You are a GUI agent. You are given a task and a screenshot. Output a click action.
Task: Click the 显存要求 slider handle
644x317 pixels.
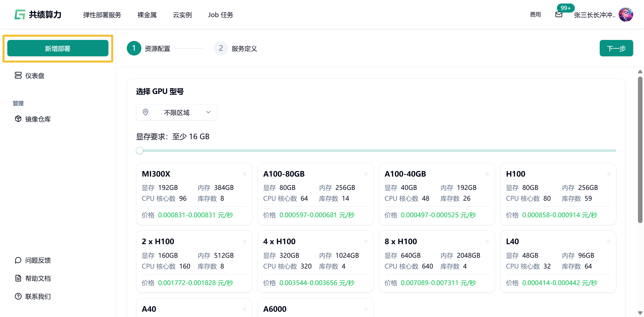tap(140, 150)
